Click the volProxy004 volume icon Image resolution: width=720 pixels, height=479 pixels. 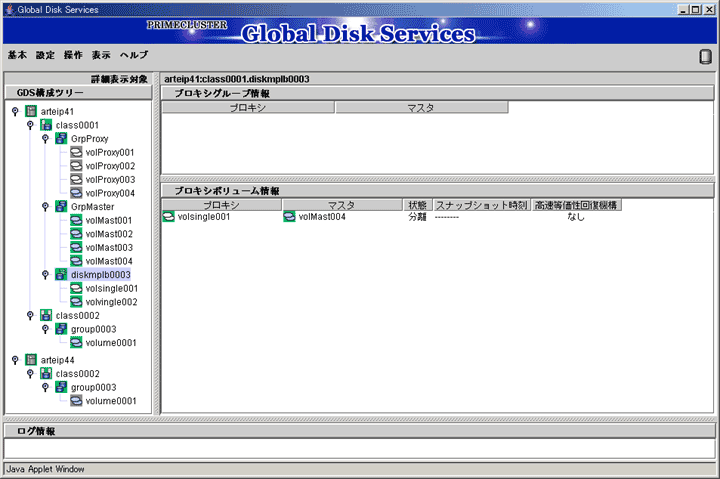coord(76,193)
